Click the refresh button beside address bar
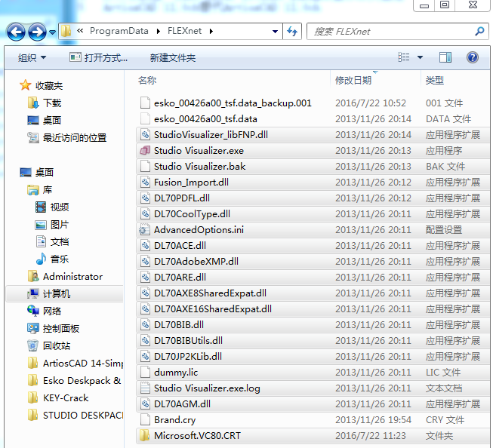This screenshot has width=493, height=448. [x=292, y=32]
